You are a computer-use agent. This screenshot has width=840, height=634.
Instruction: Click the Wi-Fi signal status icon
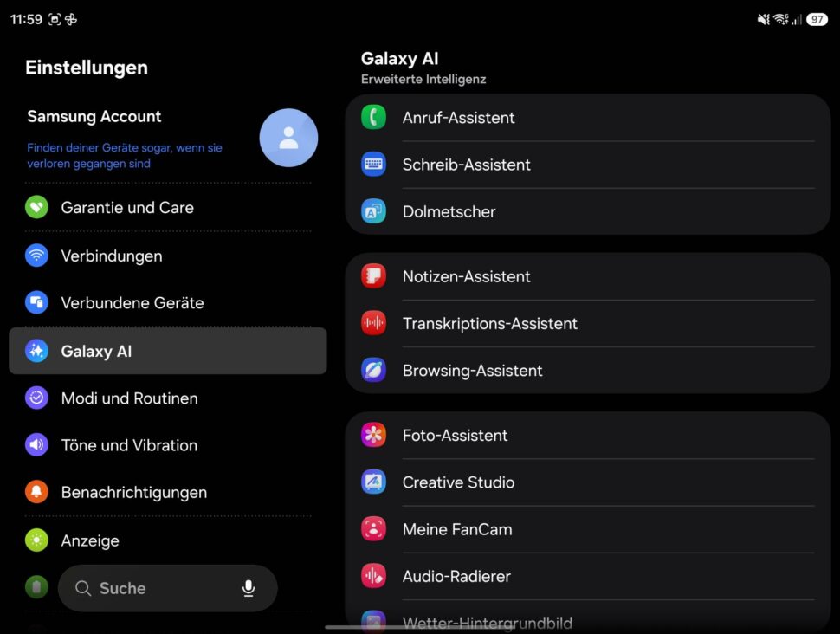pos(780,19)
